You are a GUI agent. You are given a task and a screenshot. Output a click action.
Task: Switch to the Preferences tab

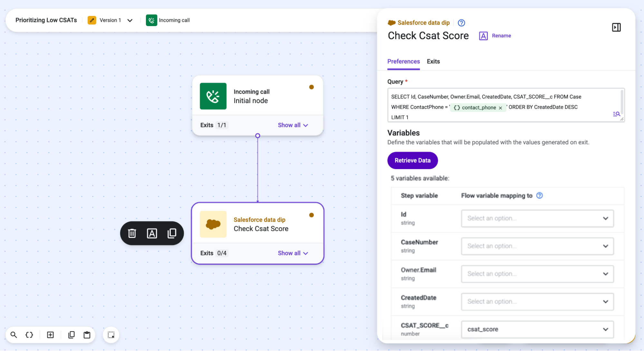[x=403, y=61]
